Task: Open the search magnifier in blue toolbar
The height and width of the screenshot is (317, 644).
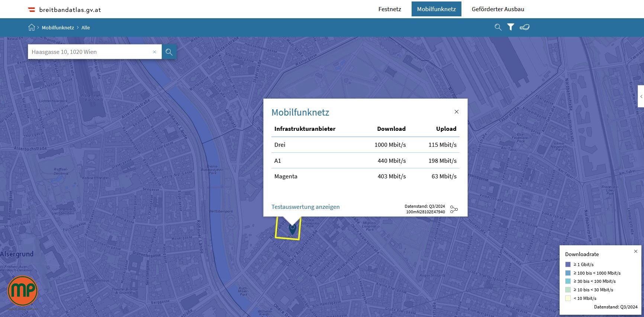Action: point(498,27)
